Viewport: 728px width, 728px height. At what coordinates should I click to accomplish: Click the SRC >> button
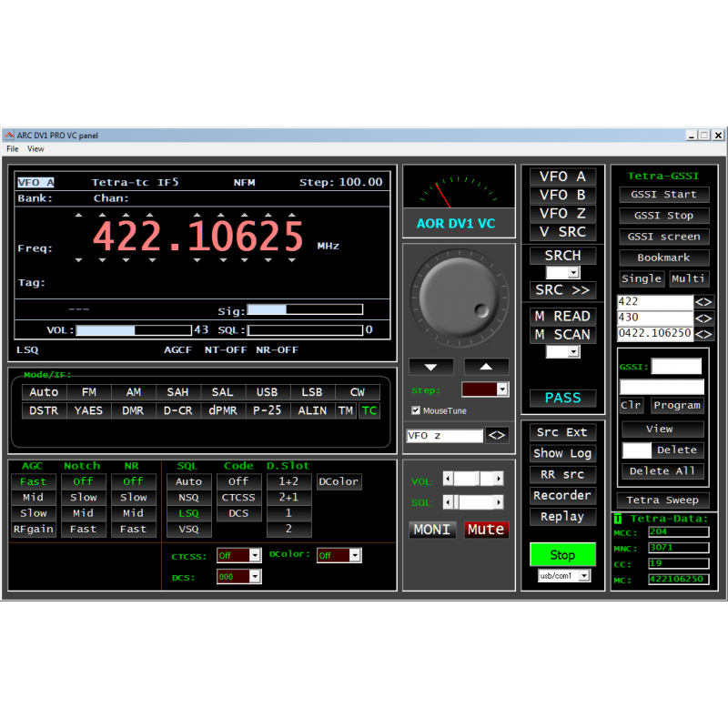coord(562,290)
